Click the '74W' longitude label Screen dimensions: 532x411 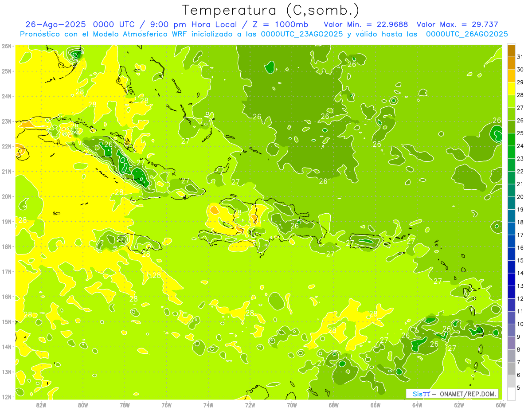pos(208,405)
